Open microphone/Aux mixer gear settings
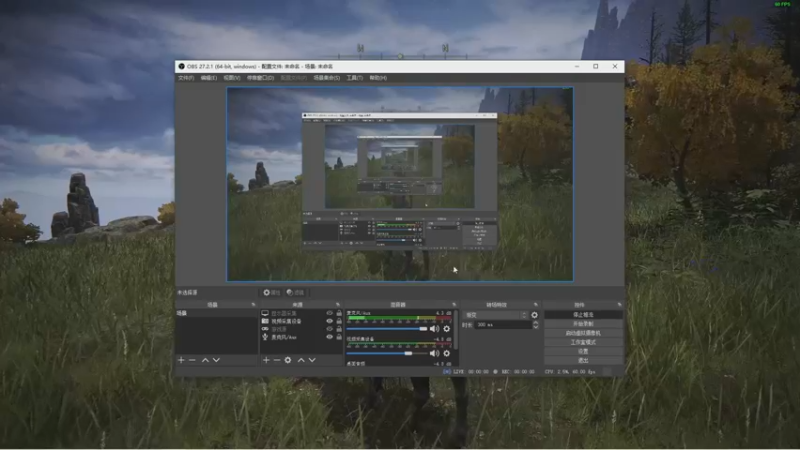This screenshot has width=800, height=450. (447, 329)
